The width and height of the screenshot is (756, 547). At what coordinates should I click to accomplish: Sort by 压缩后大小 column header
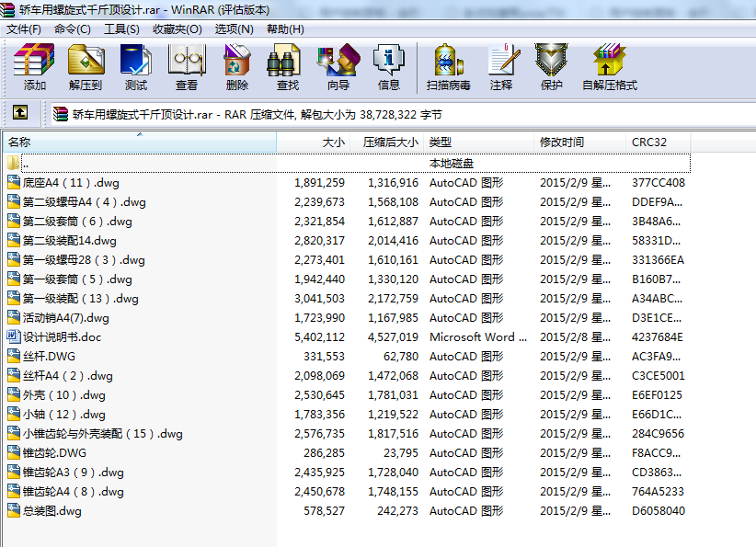(386, 142)
